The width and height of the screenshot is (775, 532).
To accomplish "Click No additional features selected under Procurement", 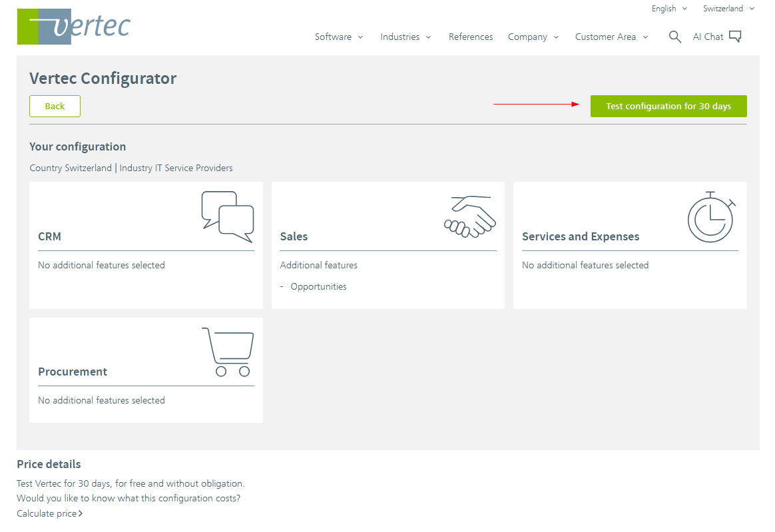I will point(101,400).
